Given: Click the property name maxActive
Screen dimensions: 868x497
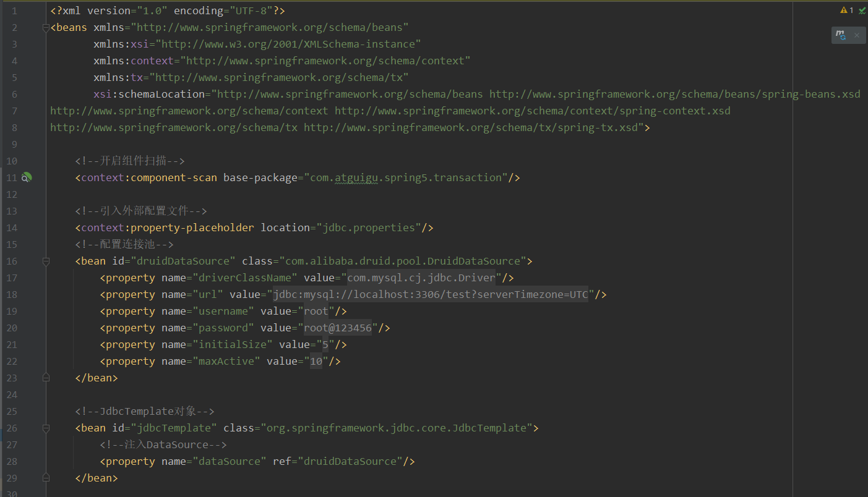Looking at the screenshot, I should (x=226, y=361).
